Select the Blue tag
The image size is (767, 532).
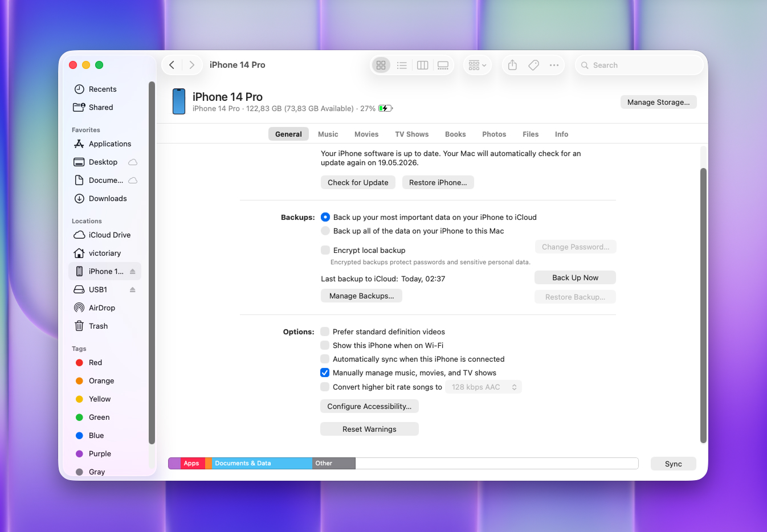[x=105, y=436]
